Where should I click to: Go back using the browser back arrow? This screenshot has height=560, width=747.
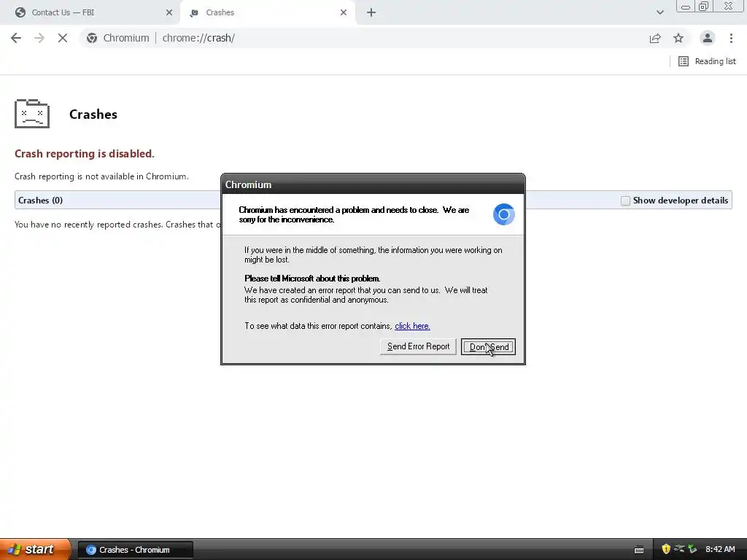pyautogui.click(x=16, y=38)
